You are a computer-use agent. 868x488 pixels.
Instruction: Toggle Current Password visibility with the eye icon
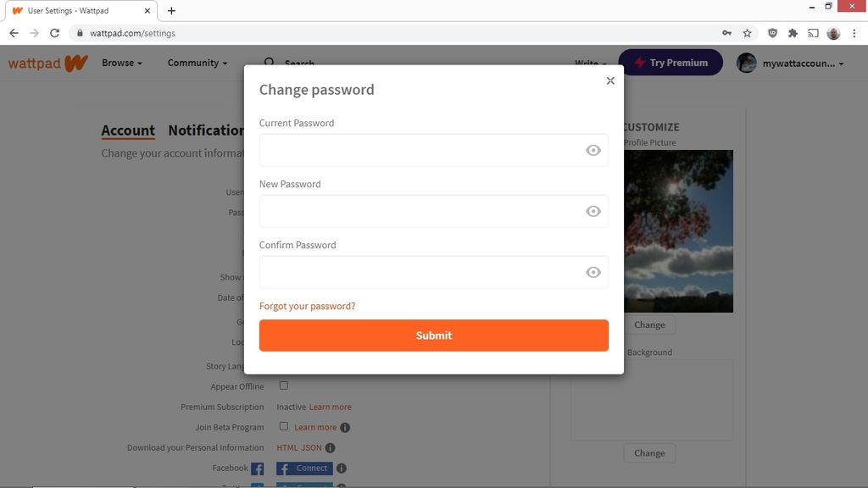point(593,150)
